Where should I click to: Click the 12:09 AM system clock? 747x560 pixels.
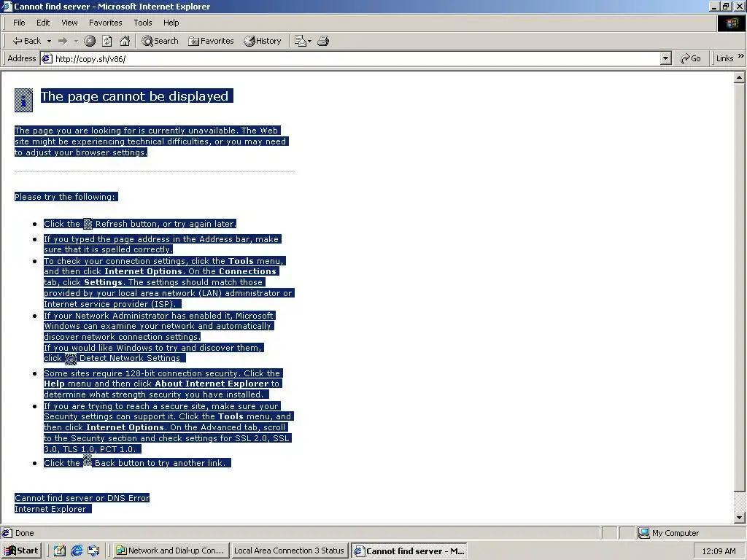point(719,551)
